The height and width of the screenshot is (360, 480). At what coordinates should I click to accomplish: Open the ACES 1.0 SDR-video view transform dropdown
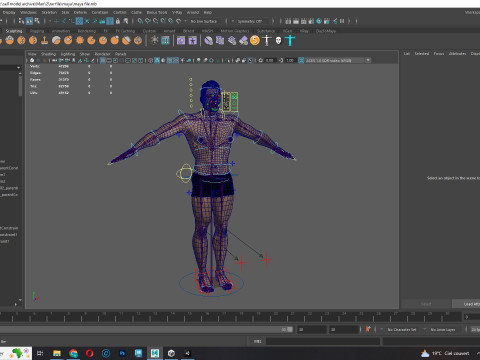[x=338, y=60]
